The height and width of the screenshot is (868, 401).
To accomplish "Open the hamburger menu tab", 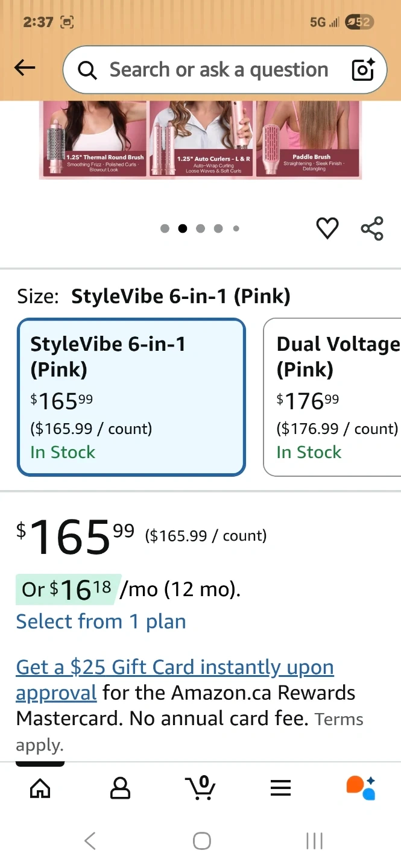I will click(x=280, y=787).
